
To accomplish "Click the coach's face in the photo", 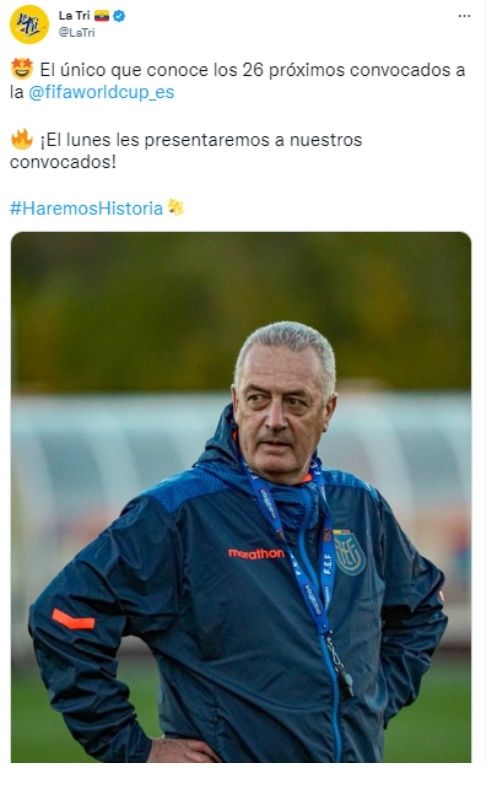I will 282,408.
